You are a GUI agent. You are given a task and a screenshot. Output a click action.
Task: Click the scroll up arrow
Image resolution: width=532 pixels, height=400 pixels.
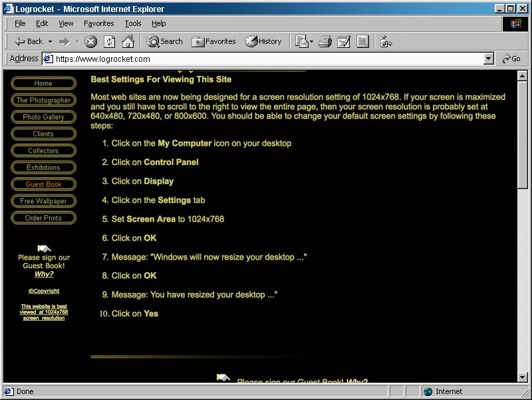523,76
